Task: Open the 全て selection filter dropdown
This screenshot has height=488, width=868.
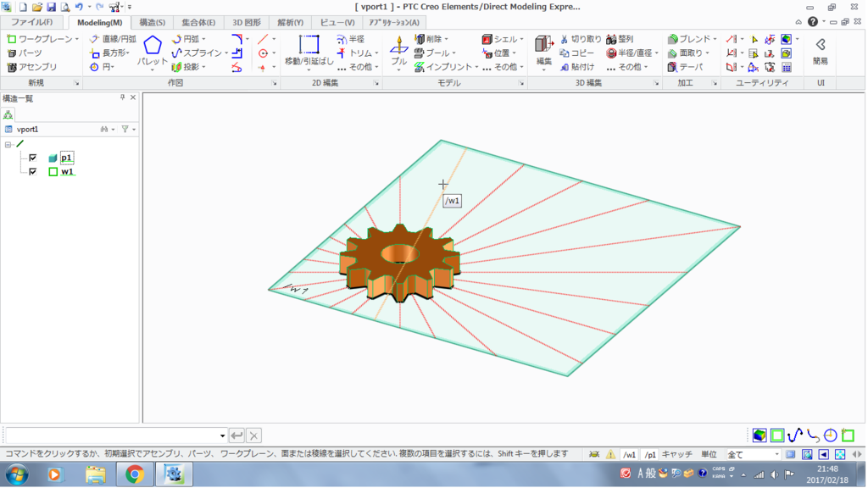Action: tap(776, 454)
